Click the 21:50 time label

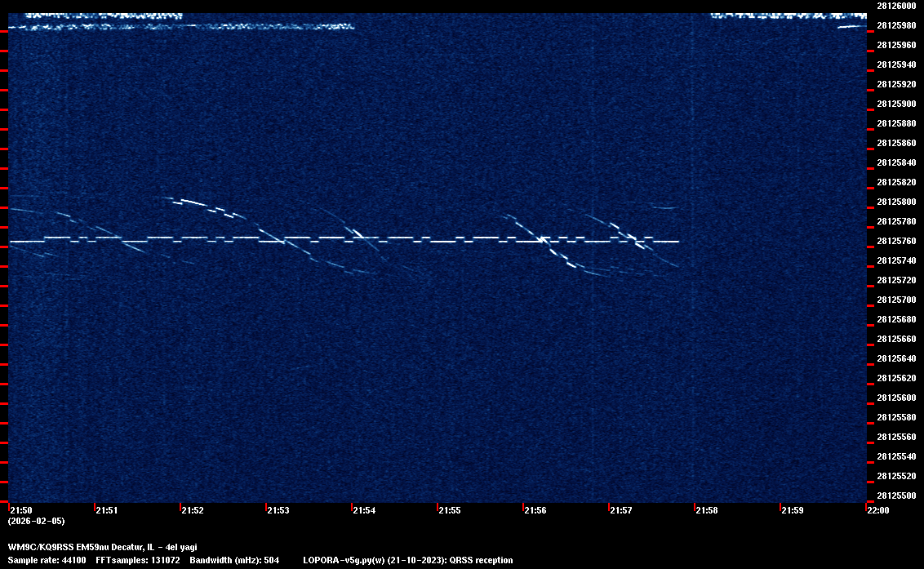point(20,510)
